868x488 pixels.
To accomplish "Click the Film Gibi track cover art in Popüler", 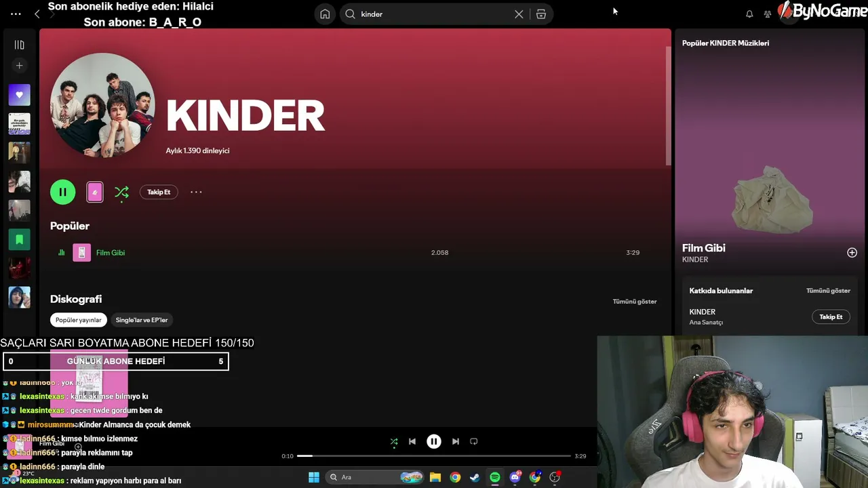I will coord(81,253).
